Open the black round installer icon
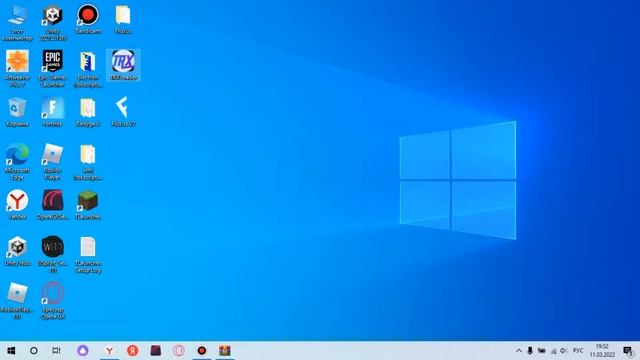Viewport: 640px width, 360px height. click(x=53, y=255)
